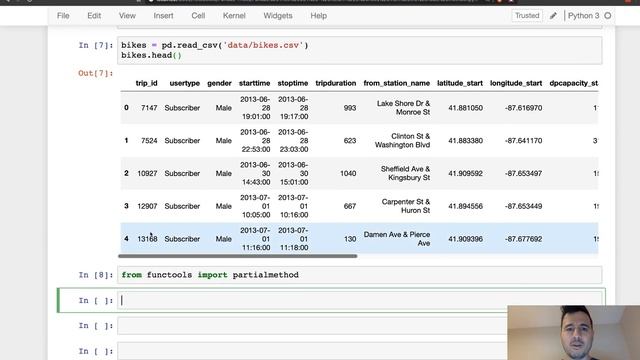Click tripduration value 667
The height and width of the screenshot is (360, 640).
350,206
